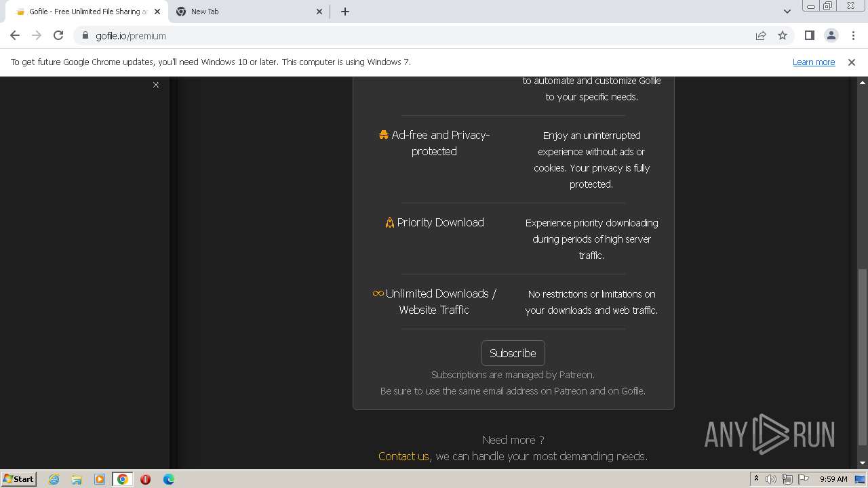Open the Action Center flag icon

804,479
